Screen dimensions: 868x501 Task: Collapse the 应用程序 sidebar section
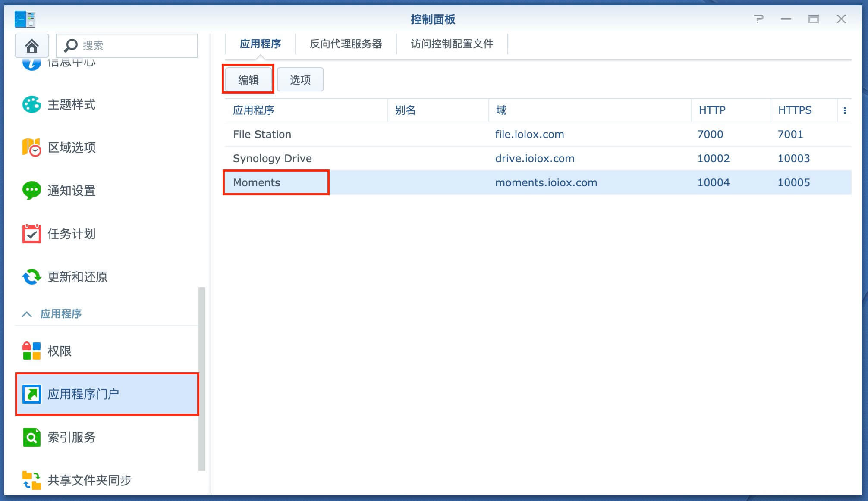pos(27,314)
